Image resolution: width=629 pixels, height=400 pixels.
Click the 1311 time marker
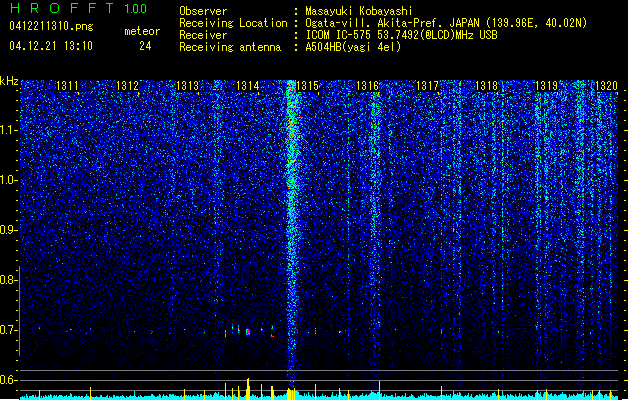[67, 86]
